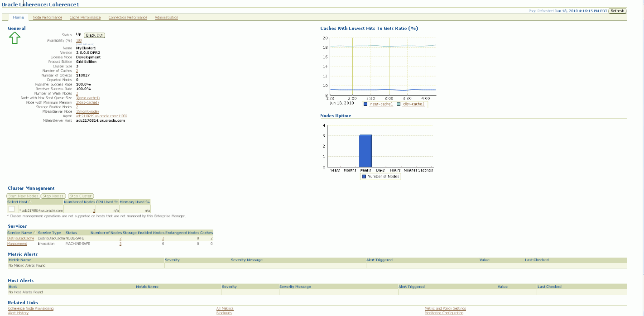Click the 3.6.0.0 DPR2 version value
This screenshot has height=316, width=644.
point(88,53)
